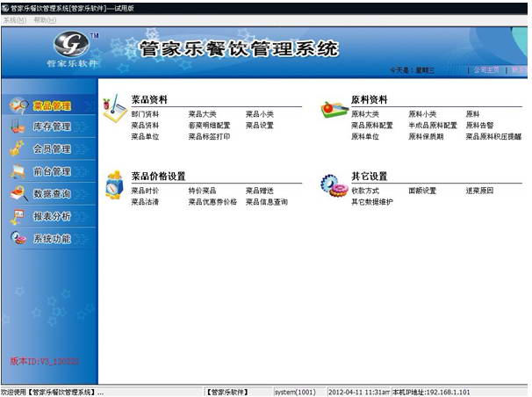The width and height of the screenshot is (532, 397).
Task: Click the scale icon beside 菜品价格设置
Action: 115,185
